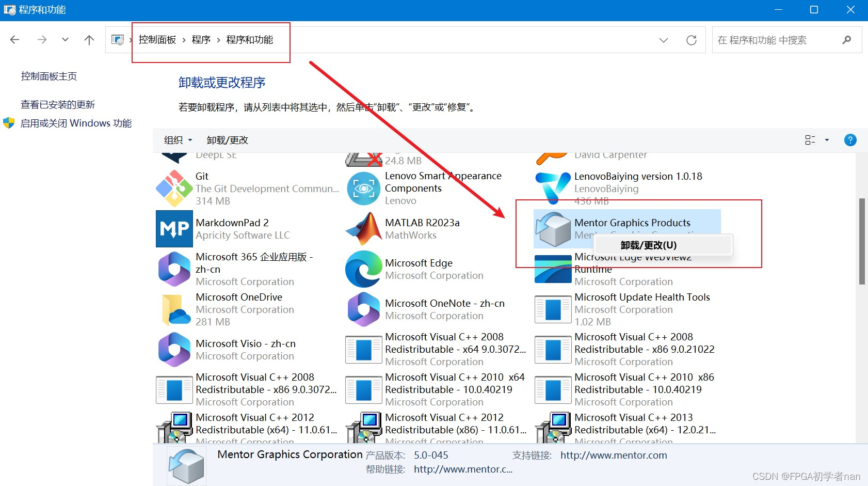Screen dimensions: 868x486
Task: Click the Git program icon
Action: [x=174, y=189]
